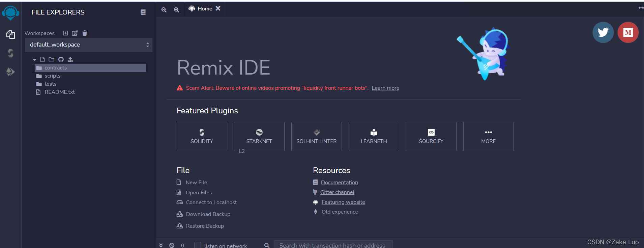Click Open Files in File section
Viewport: 644px width, 248px height.
tap(199, 193)
